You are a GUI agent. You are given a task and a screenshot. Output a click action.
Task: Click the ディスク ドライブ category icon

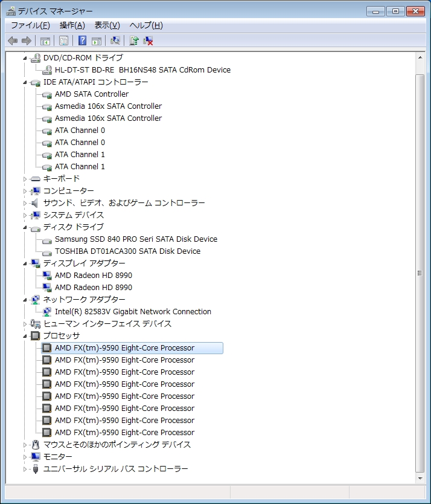coord(36,228)
